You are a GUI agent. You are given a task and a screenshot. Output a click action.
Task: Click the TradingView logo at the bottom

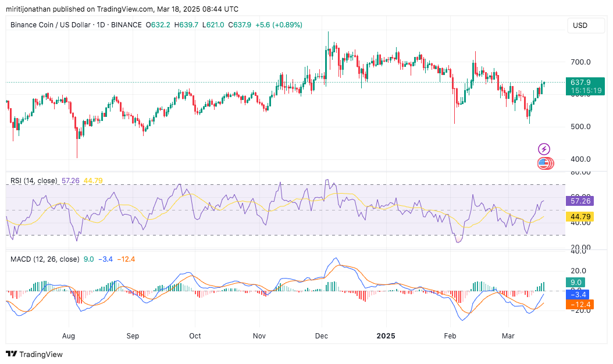(34, 354)
